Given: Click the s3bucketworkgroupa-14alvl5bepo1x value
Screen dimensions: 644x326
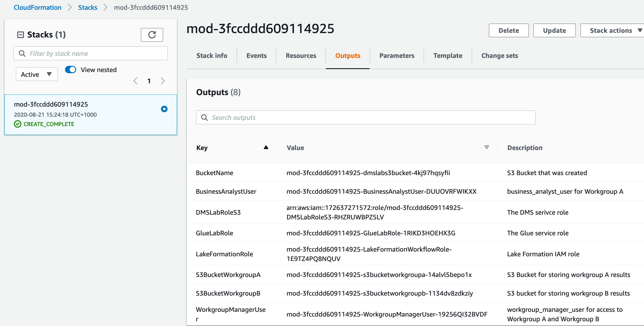Looking at the screenshot, I should (x=379, y=275).
